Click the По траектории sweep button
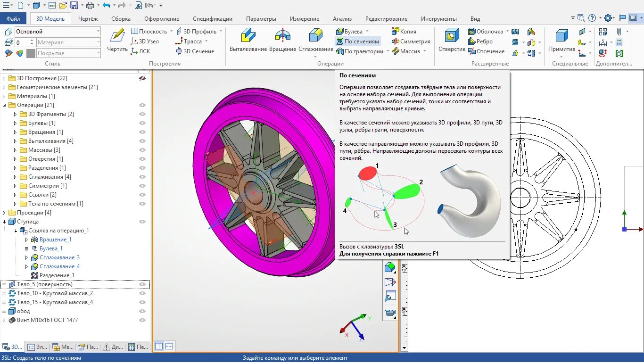644x364 pixels. tap(360, 51)
